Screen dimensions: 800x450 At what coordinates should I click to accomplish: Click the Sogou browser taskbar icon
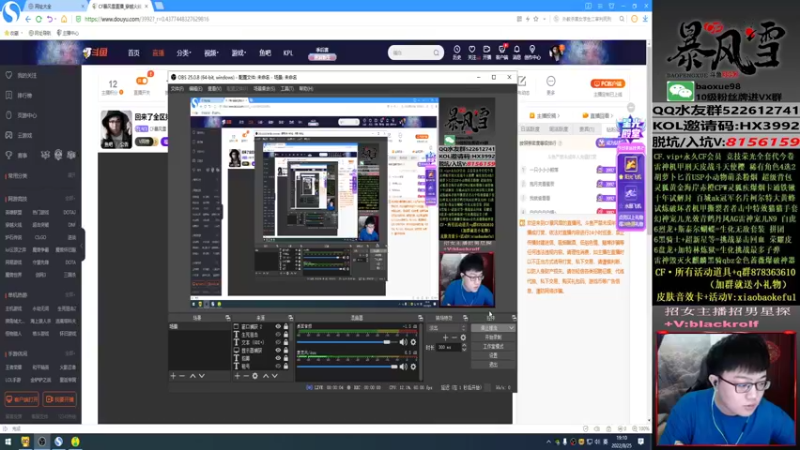tap(59, 442)
